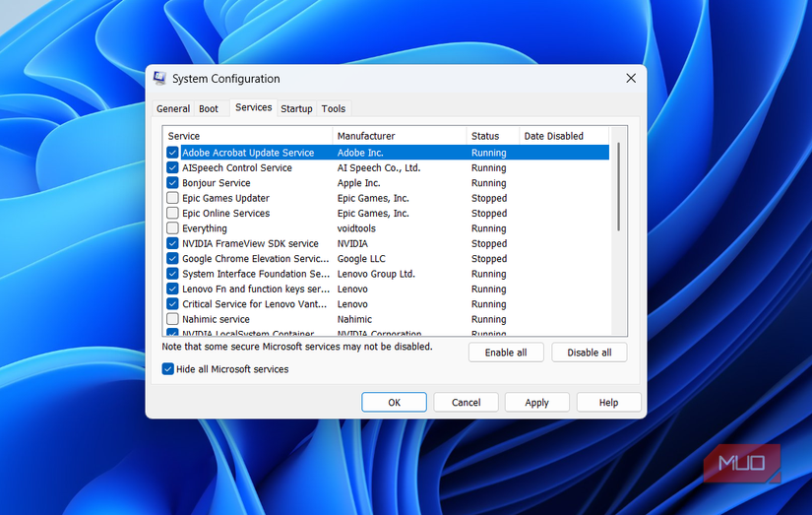Select System Interface Foundation Service row text
Image resolution: width=812 pixels, height=515 pixels.
click(x=255, y=274)
